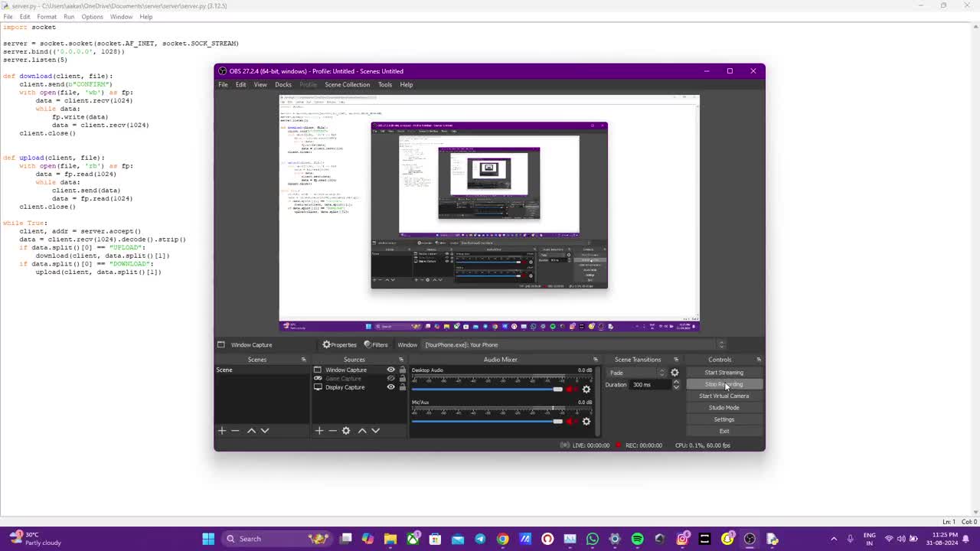Open OBS Settings button in Controls
980x551 pixels.
tap(724, 419)
